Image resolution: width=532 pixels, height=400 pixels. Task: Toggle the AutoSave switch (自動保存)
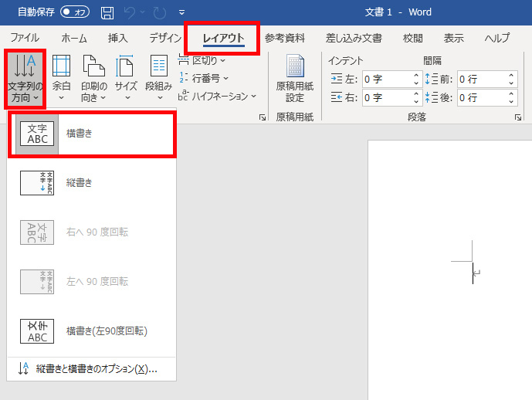point(75,12)
